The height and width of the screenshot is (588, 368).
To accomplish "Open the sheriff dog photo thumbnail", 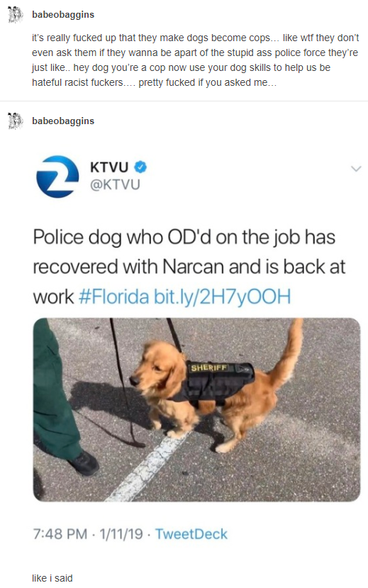I will click(196, 410).
